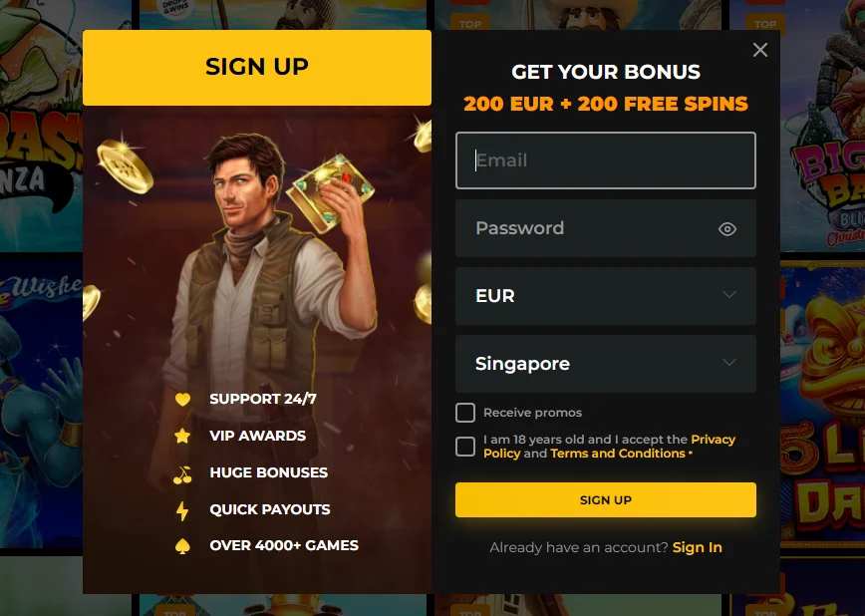The height and width of the screenshot is (616, 865).
Task: Click the gold coin next to the explorer's head
Action: point(125,165)
